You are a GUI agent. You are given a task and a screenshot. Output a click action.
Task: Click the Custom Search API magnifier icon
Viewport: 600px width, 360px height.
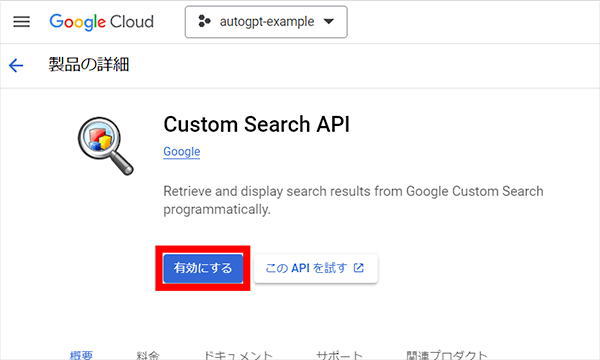click(x=106, y=146)
